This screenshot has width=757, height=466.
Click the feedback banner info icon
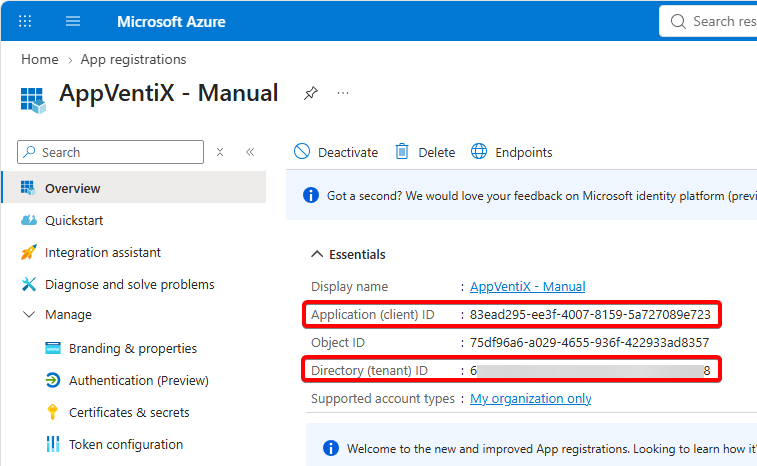click(310, 196)
